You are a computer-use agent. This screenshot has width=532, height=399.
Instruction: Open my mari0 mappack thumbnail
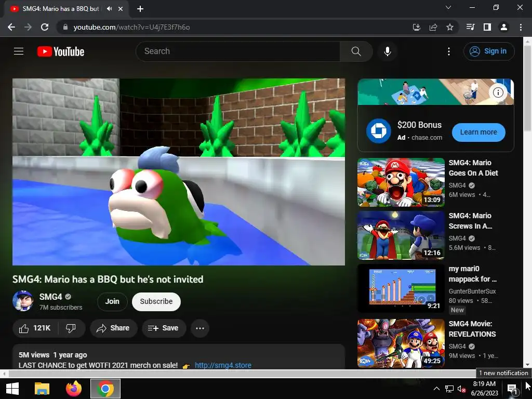(401, 288)
